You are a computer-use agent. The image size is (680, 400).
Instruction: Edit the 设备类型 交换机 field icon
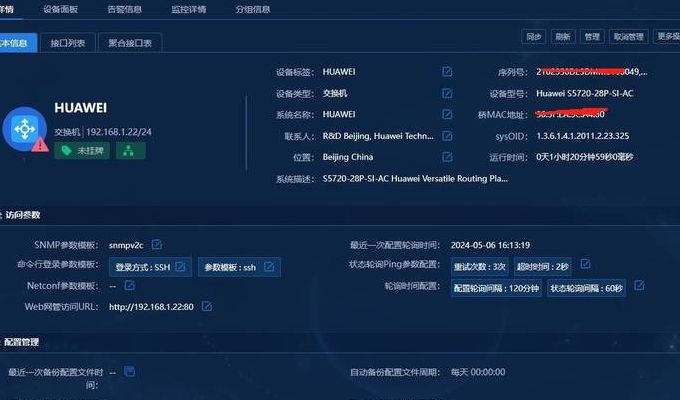(x=447, y=93)
